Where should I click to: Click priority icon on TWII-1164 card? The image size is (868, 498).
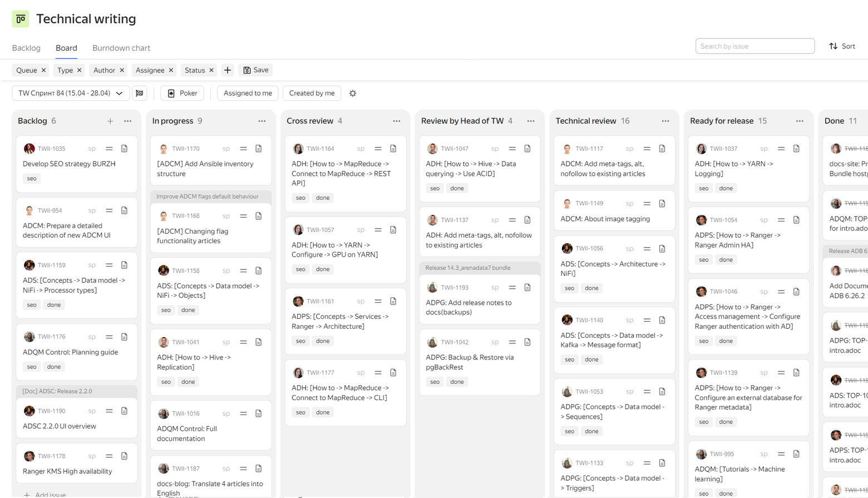pos(378,149)
